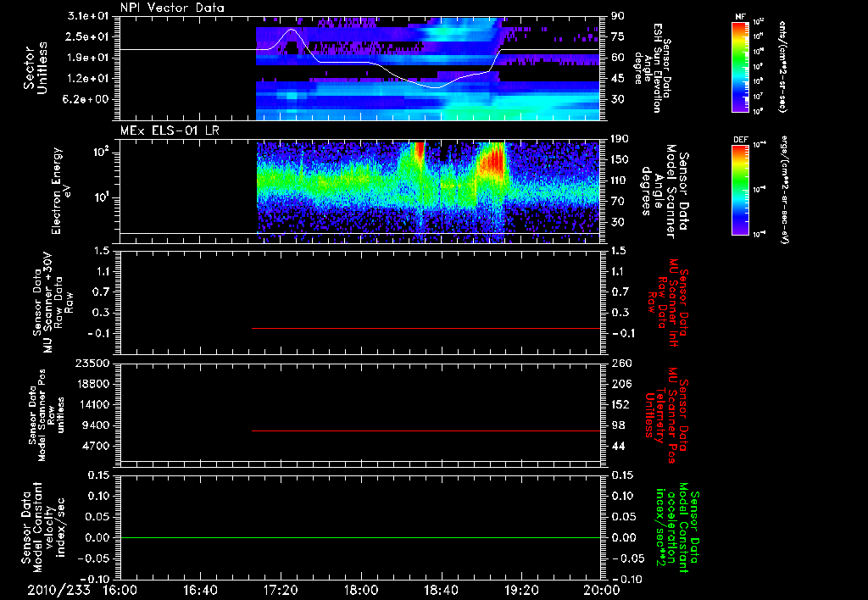Click the 18:40 time axis label
Viewport: 868px width, 600px height.
click(441, 590)
